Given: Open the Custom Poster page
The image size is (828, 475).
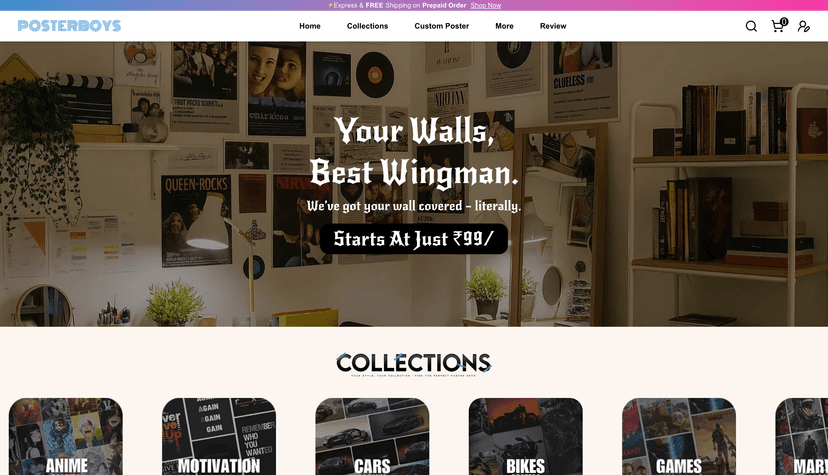Looking at the screenshot, I should [441, 26].
